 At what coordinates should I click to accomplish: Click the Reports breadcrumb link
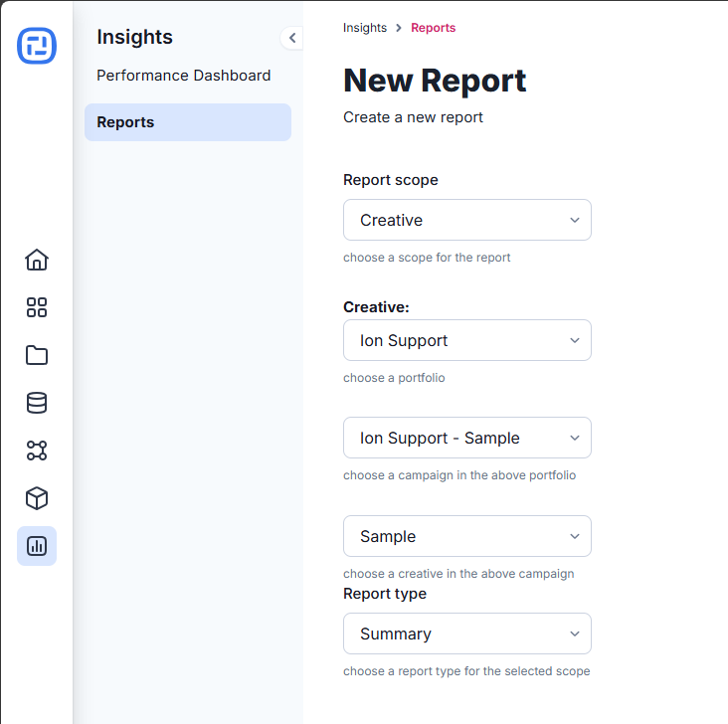pos(434,28)
